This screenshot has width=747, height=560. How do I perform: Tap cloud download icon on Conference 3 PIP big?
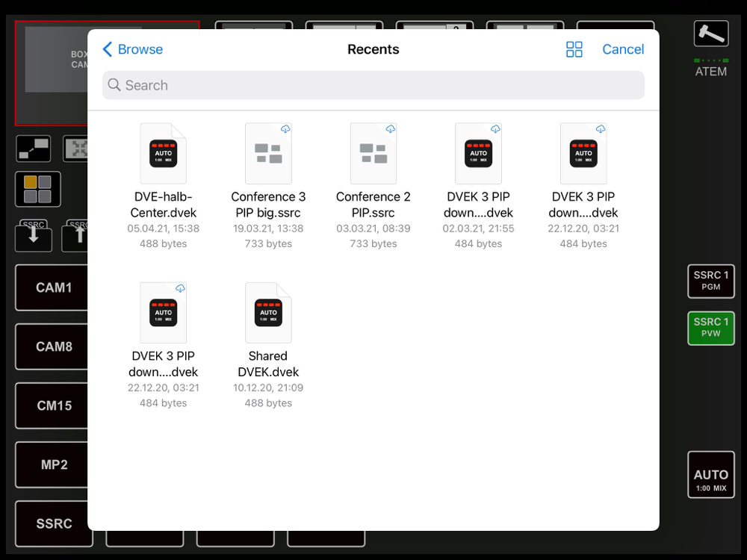(x=285, y=129)
